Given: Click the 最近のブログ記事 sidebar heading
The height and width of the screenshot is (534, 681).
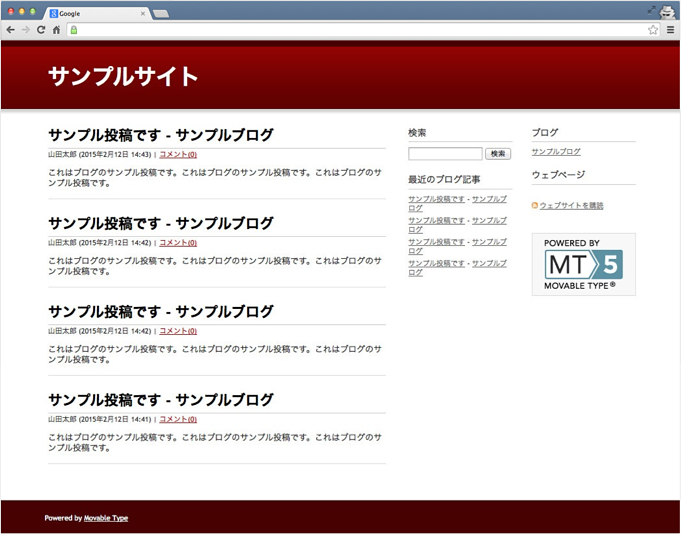Looking at the screenshot, I should click(444, 179).
